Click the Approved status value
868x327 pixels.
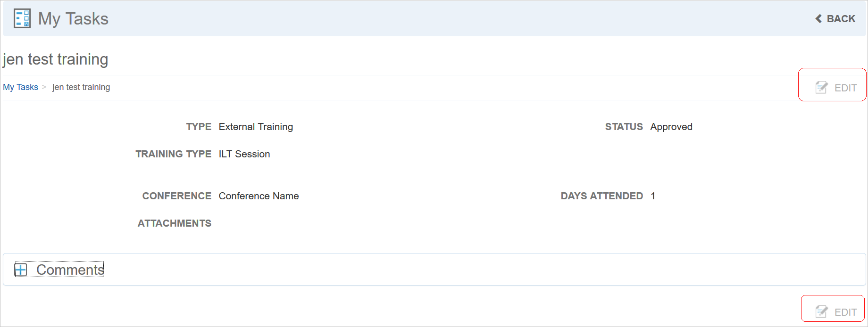pyautogui.click(x=671, y=127)
